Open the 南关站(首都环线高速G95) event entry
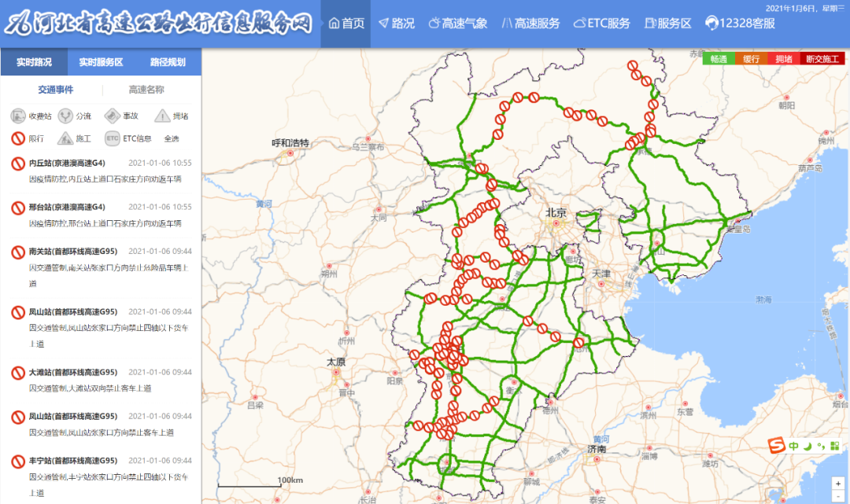The image size is (850, 504). [73, 251]
